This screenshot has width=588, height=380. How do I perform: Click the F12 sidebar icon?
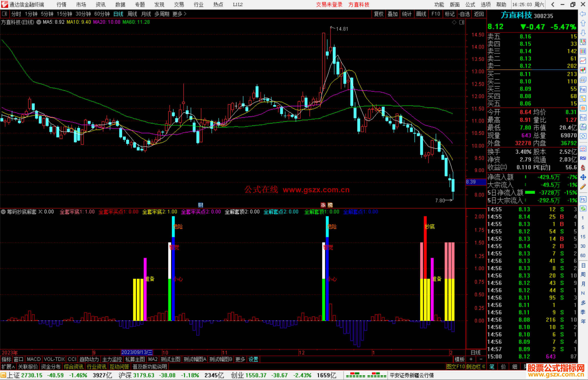point(583,118)
